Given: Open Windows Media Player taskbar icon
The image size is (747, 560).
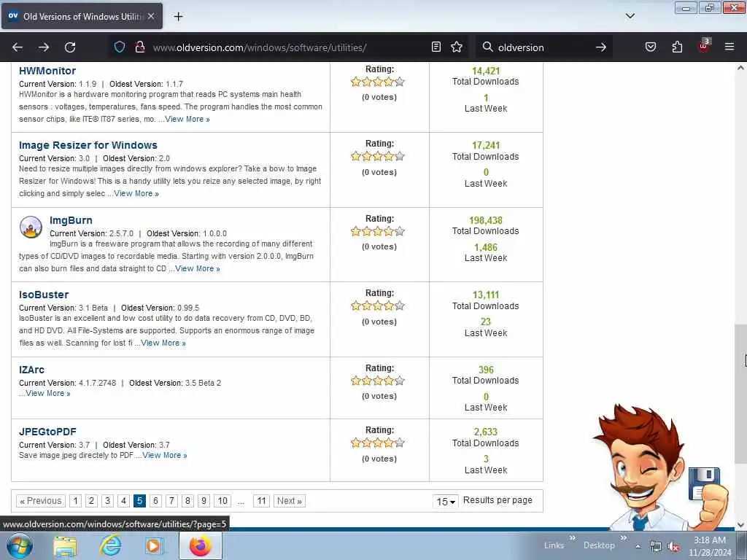Looking at the screenshot, I should (154, 545).
